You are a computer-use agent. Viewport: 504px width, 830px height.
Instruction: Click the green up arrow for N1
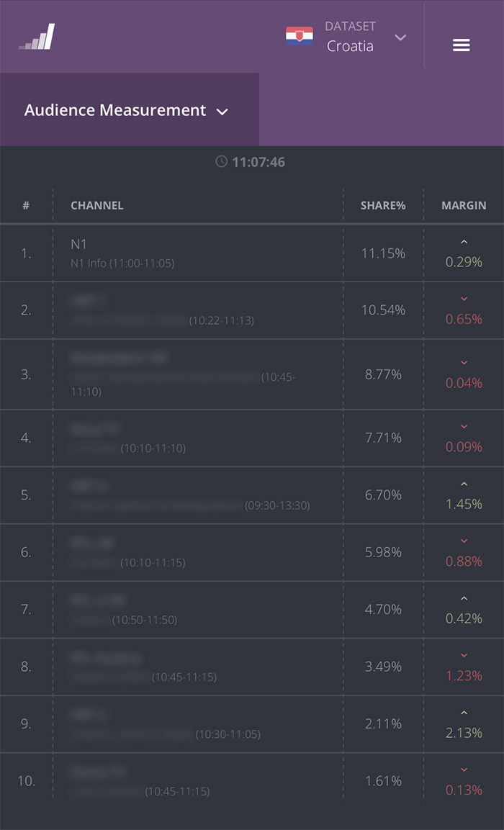[464, 242]
